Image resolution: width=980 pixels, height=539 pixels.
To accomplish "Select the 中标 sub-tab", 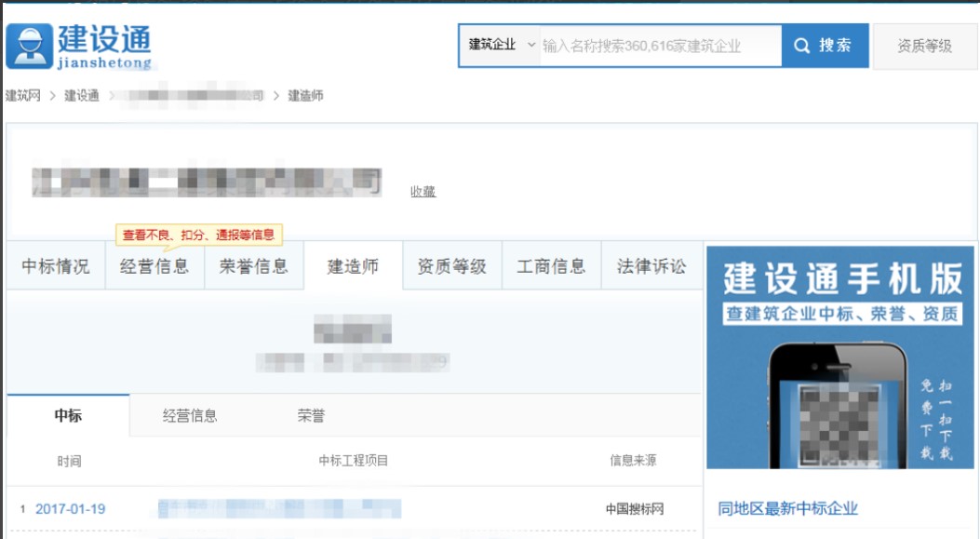I will (68, 415).
